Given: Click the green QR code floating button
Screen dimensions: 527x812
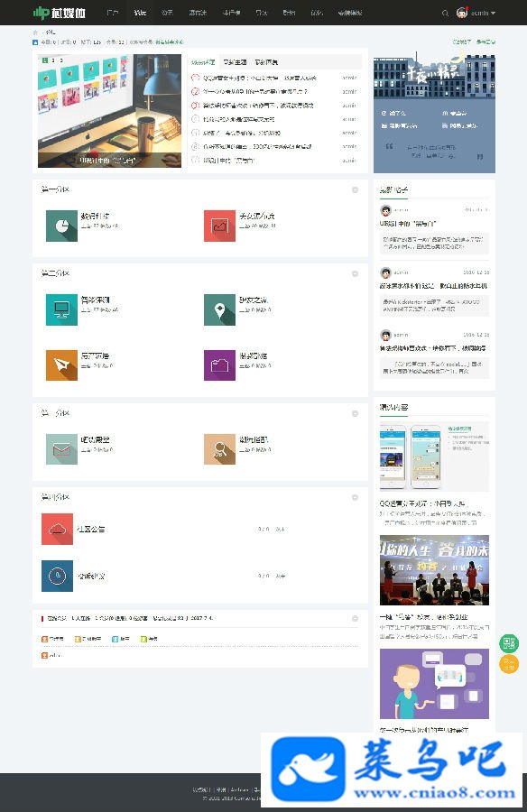Looking at the screenshot, I should (509, 643).
